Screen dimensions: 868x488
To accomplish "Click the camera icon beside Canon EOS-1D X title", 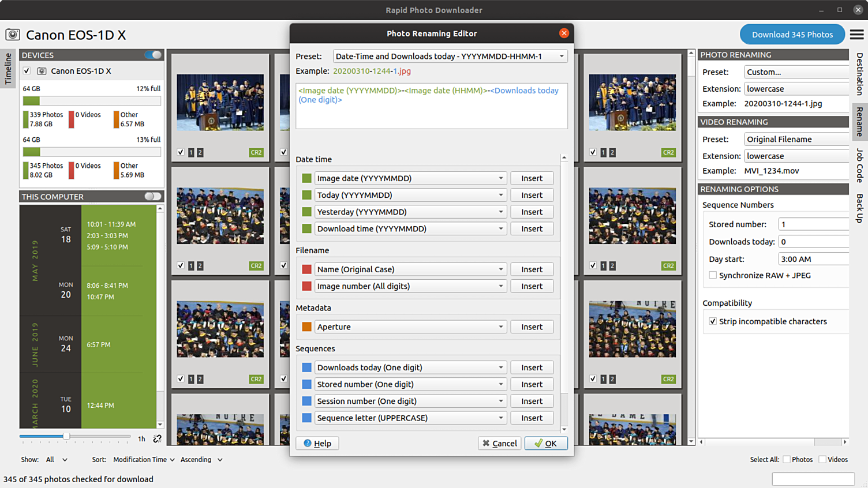I will point(13,35).
